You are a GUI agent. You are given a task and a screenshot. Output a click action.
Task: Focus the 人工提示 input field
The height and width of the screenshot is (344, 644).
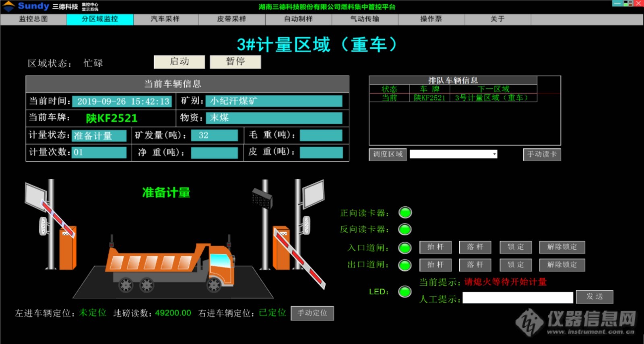tap(518, 298)
